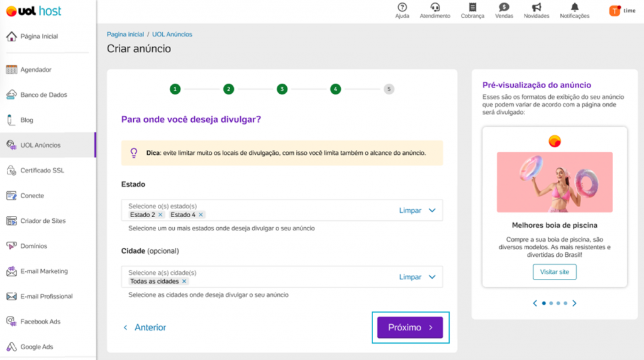Remove the Estado 4 tag

point(201,215)
